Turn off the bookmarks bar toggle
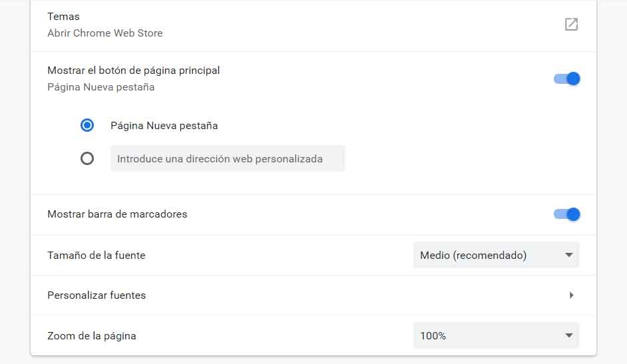The height and width of the screenshot is (364, 627). point(567,214)
